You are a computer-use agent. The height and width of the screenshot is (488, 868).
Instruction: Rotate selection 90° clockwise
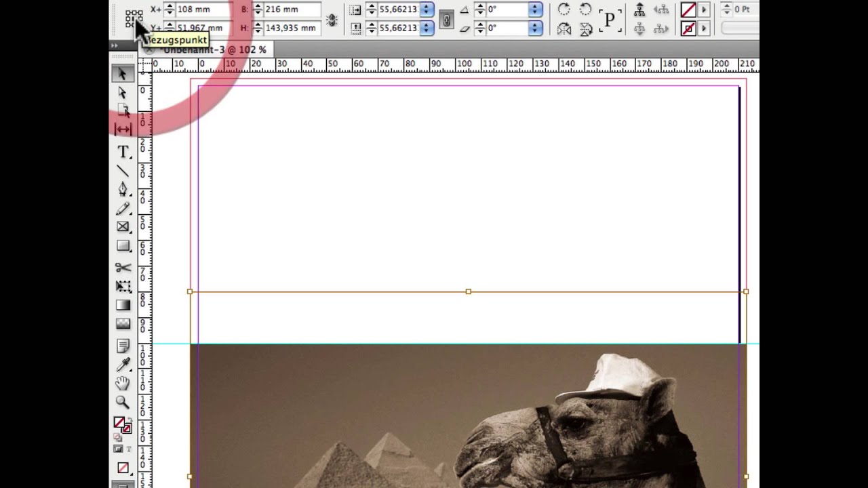[x=564, y=9]
